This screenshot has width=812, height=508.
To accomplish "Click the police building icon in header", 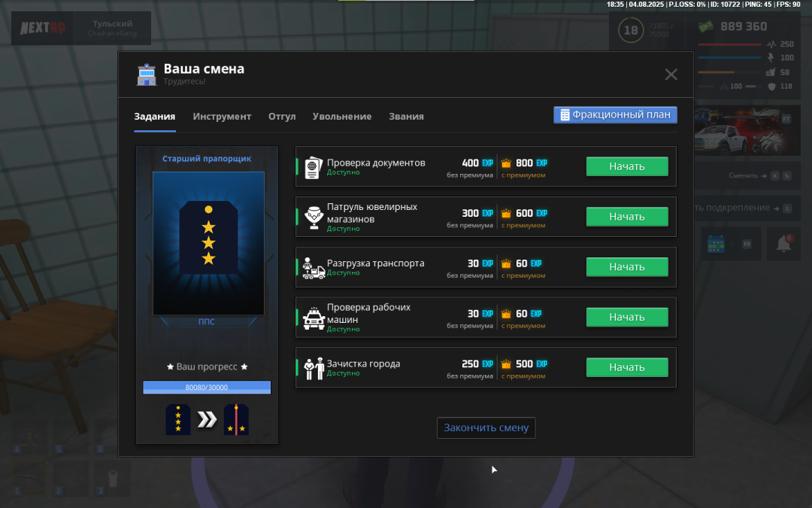I will [x=147, y=75].
